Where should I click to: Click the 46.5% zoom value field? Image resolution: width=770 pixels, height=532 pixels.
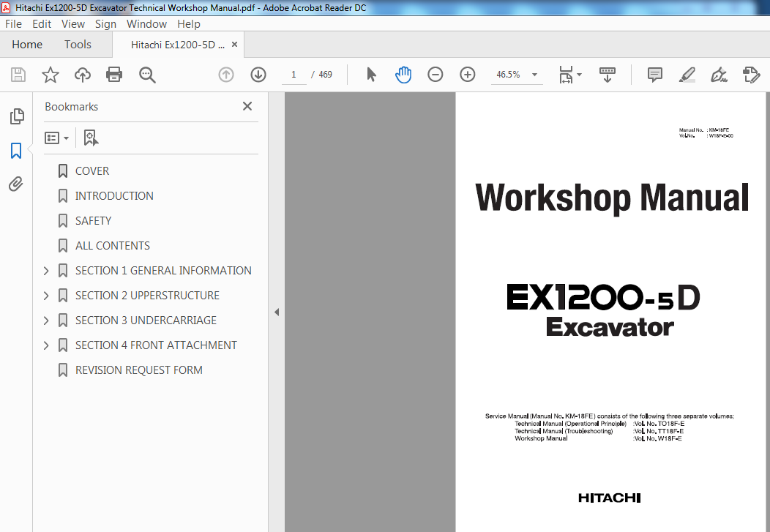pyautogui.click(x=508, y=75)
